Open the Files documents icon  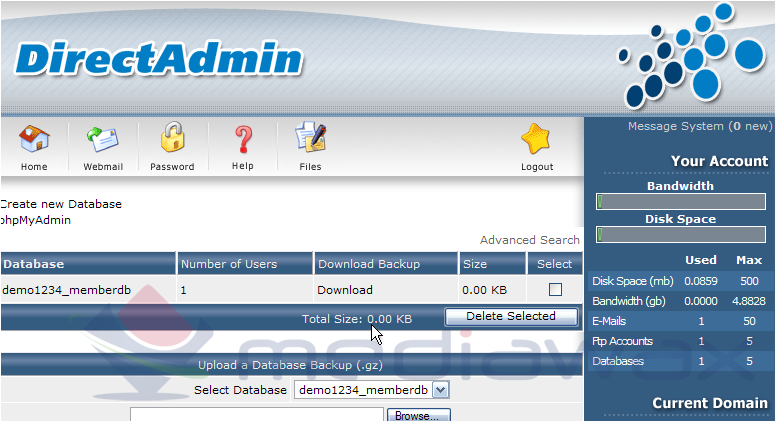pos(311,138)
